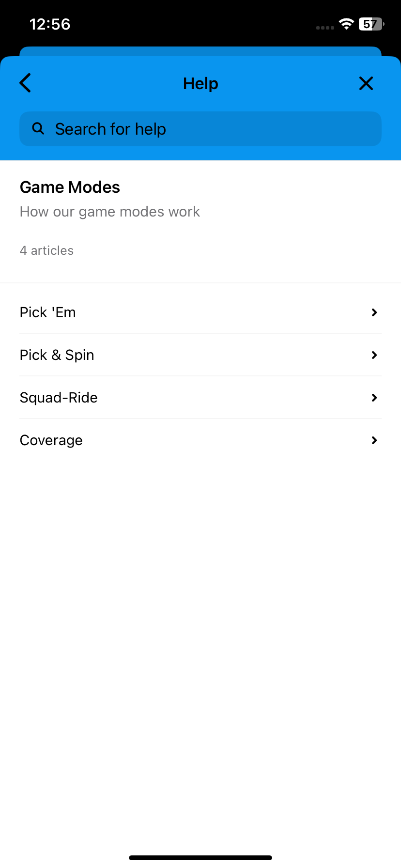Open the Pick 'Em article

coord(200,312)
